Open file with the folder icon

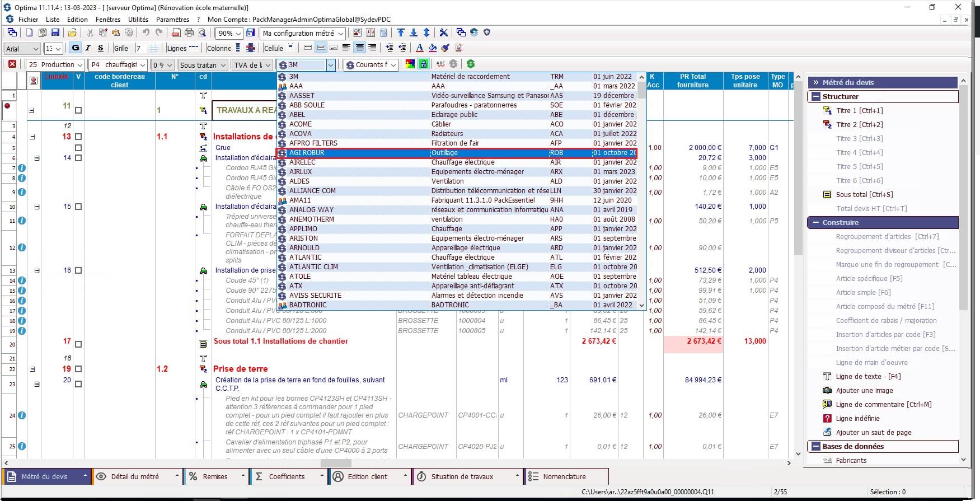point(72,33)
